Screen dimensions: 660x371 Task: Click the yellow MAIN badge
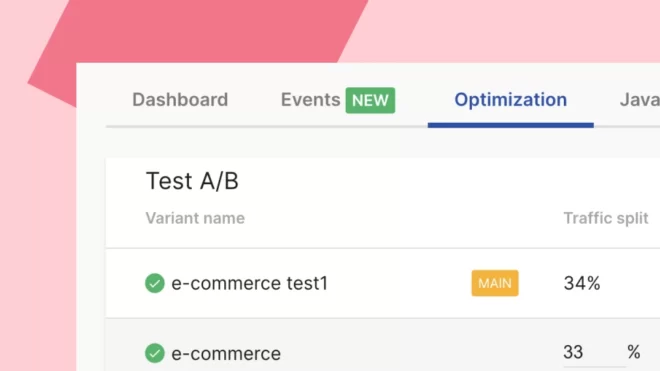[495, 283]
